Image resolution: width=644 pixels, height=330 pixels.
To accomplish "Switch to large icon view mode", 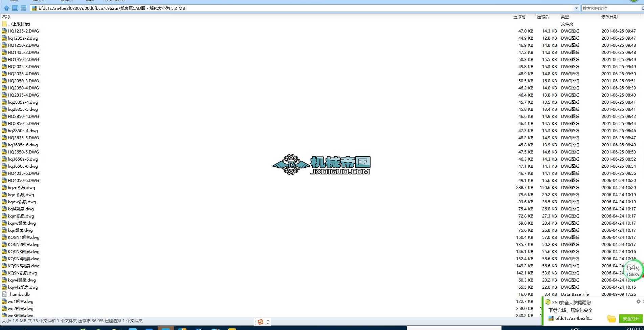I will point(15,8).
